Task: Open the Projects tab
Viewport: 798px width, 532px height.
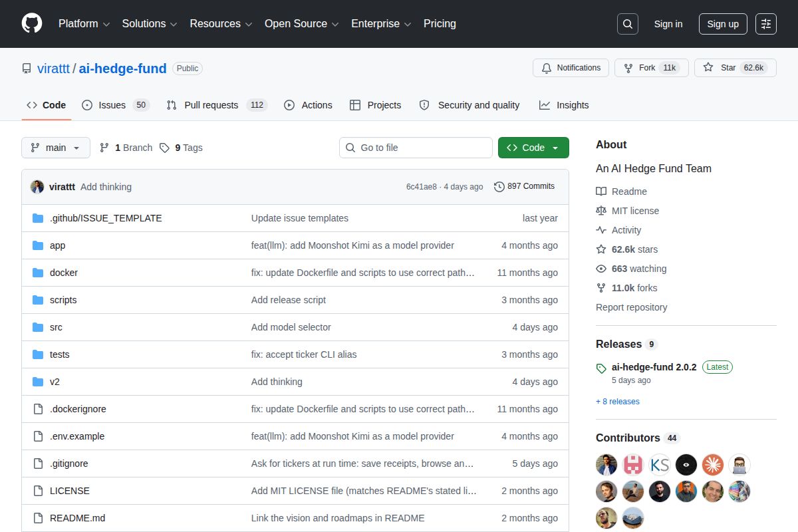Action: click(376, 105)
